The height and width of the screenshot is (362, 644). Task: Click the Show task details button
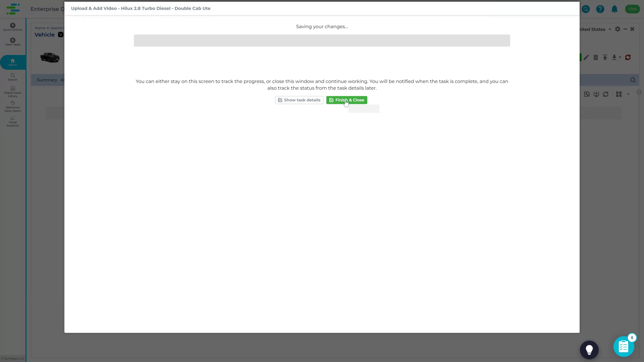[x=299, y=100]
